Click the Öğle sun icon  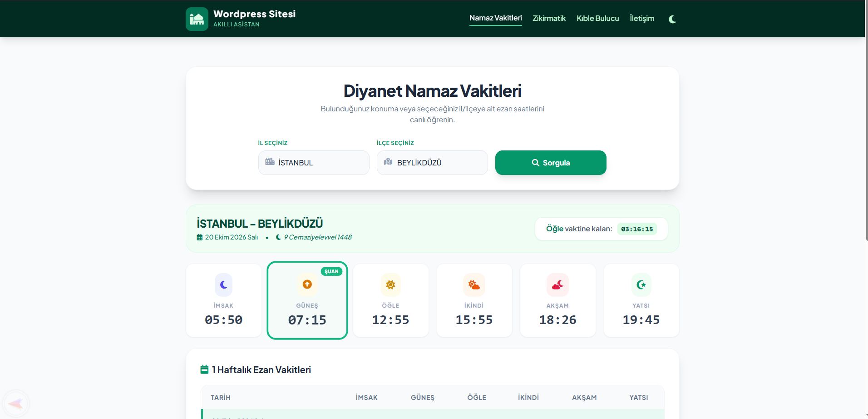point(390,285)
